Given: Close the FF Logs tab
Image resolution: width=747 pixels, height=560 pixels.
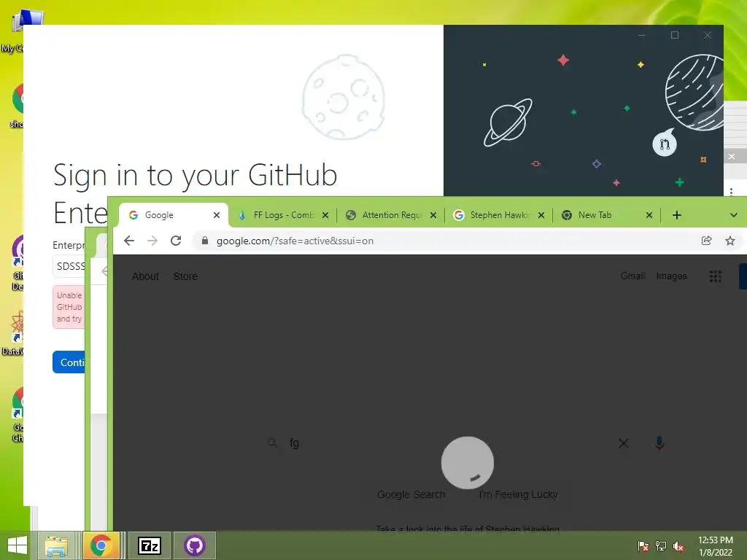Looking at the screenshot, I should point(325,215).
